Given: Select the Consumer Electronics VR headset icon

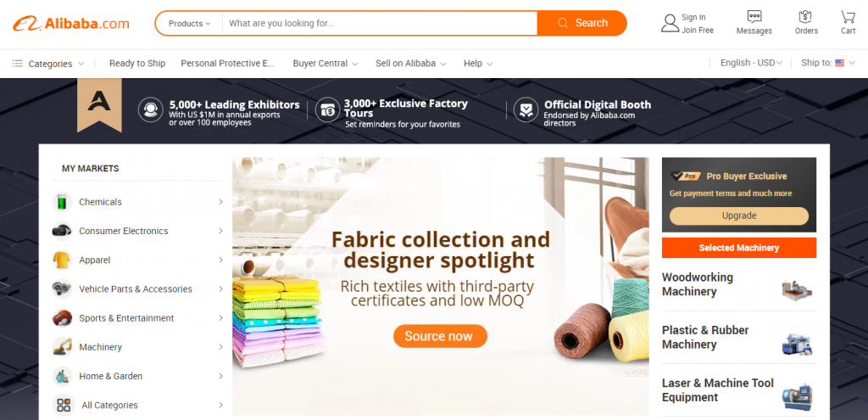Looking at the screenshot, I should coord(63,231).
